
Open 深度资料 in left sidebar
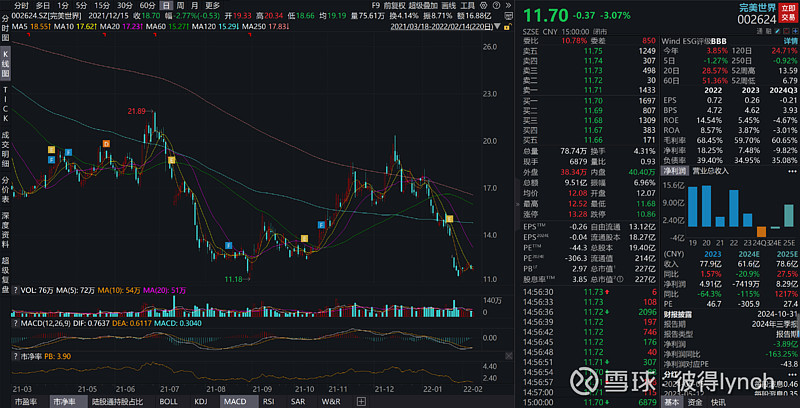click(x=6, y=230)
